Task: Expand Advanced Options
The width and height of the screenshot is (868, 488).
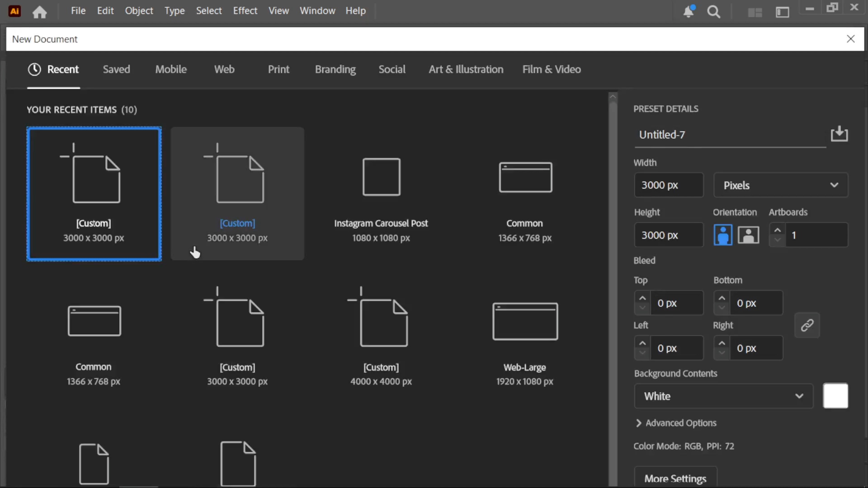Action: tap(676, 423)
